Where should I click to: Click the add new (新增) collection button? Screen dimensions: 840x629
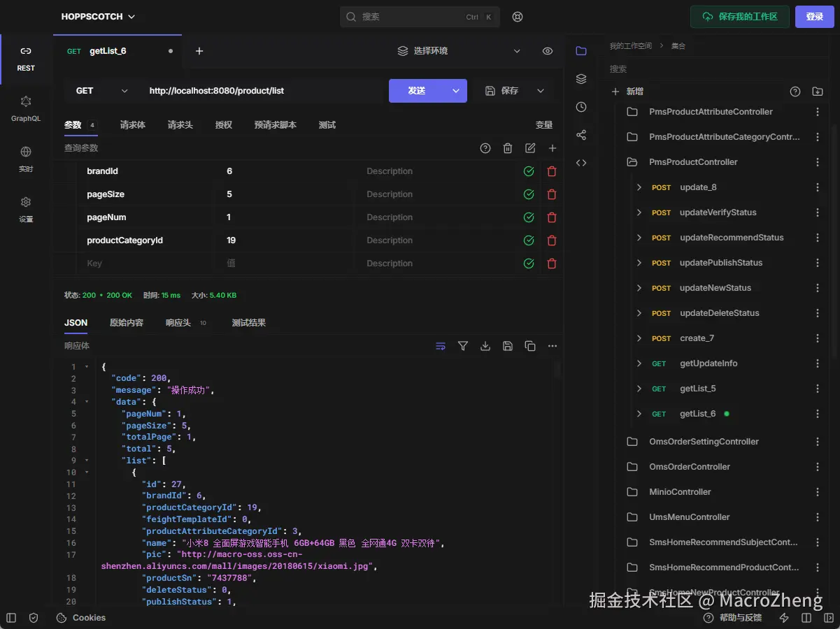pyautogui.click(x=627, y=92)
